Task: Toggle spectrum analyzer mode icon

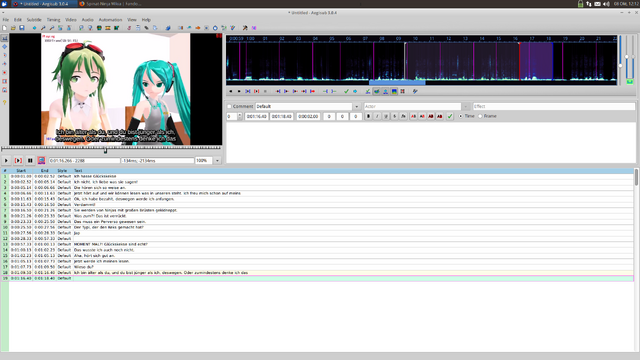Action: click(394, 91)
